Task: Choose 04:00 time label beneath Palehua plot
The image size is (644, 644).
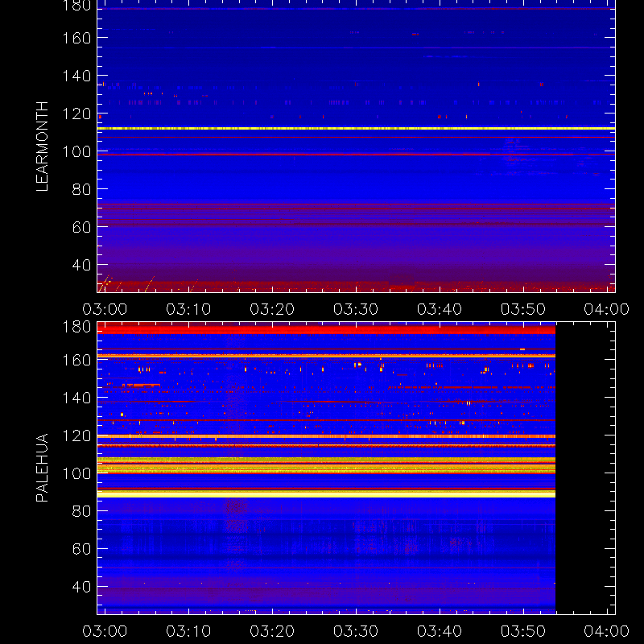Action: click(x=607, y=631)
